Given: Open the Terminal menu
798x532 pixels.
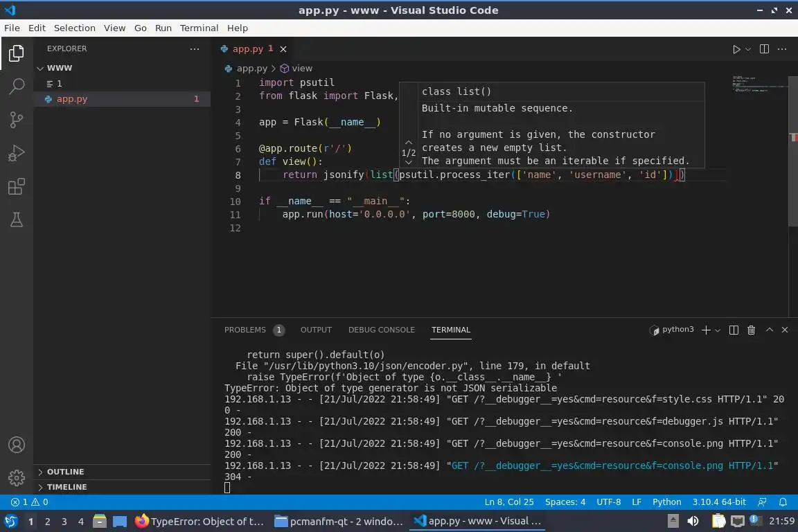Looking at the screenshot, I should [x=199, y=28].
